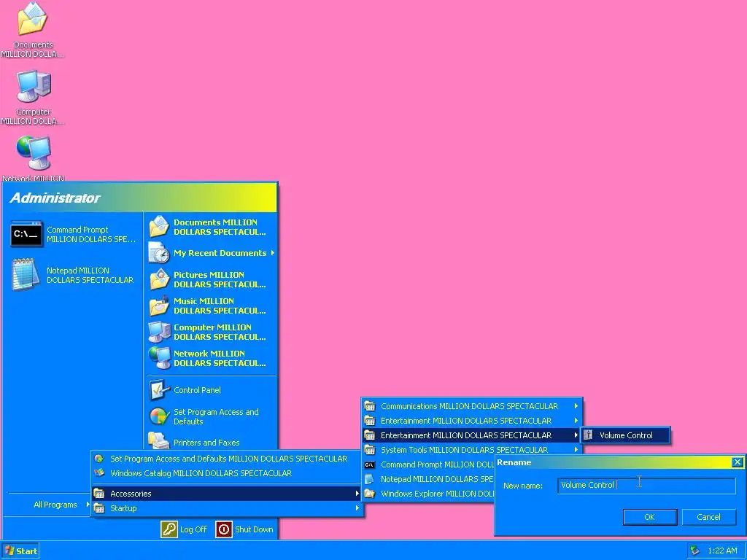Click System Tools folder icon in submenu
747x560 pixels.
pos(370,449)
